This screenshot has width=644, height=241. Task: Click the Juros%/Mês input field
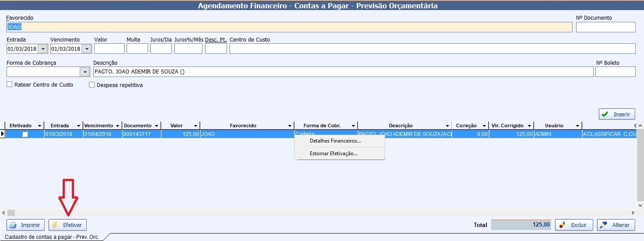point(188,49)
